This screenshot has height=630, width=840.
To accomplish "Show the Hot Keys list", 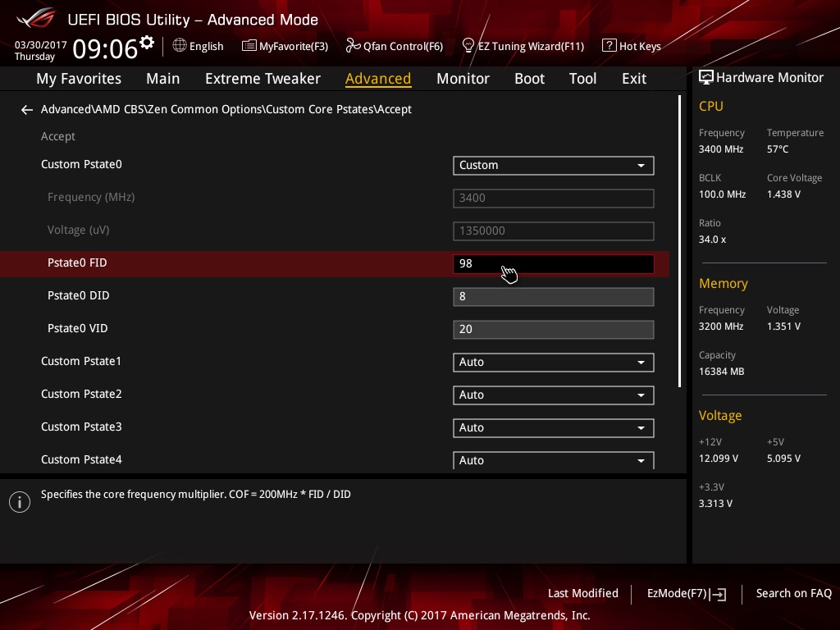I will (x=632, y=46).
